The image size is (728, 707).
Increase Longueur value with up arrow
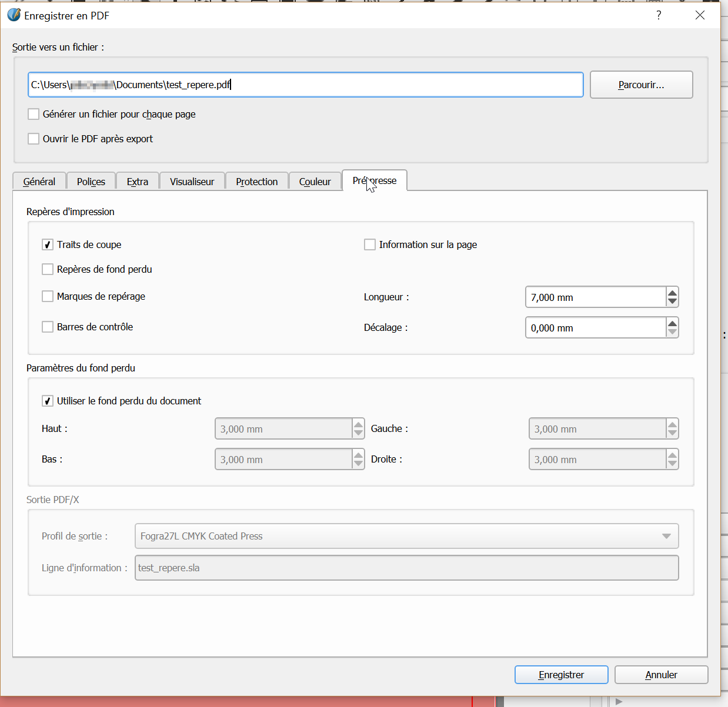point(672,292)
